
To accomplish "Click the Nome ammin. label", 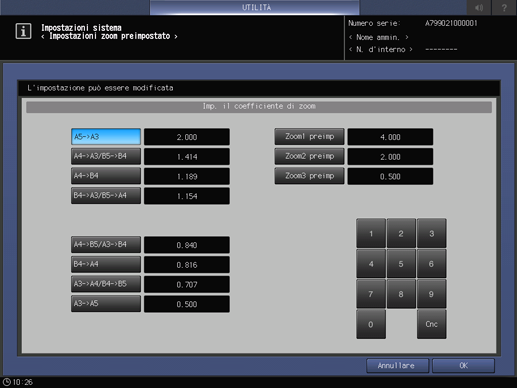I will coord(378,37).
